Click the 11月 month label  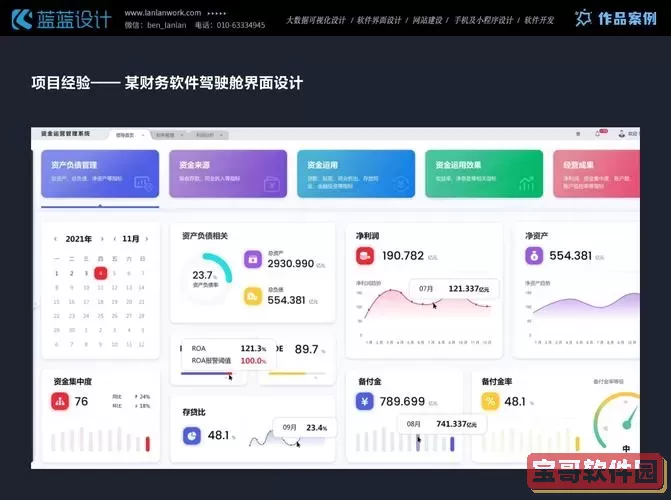131,239
